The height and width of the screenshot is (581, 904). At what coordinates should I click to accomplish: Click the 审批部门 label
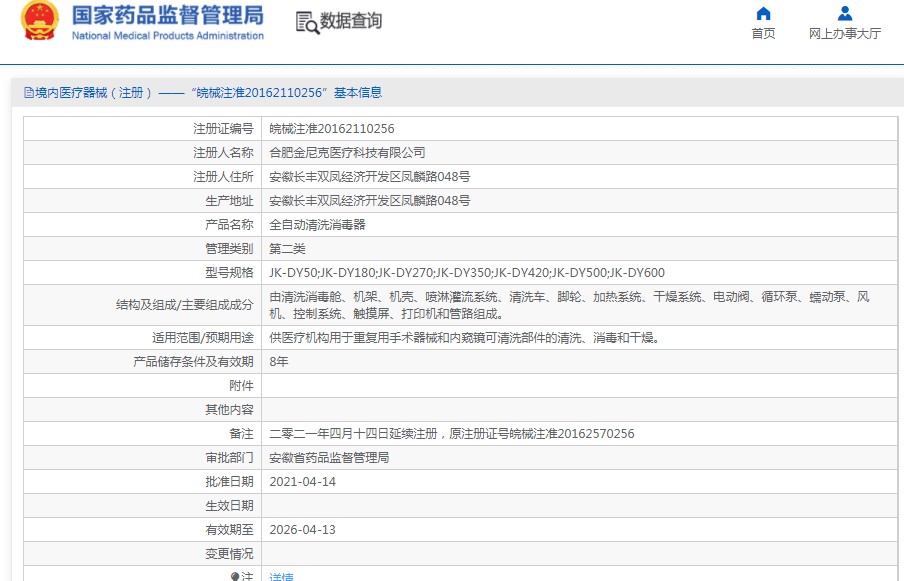click(229, 458)
